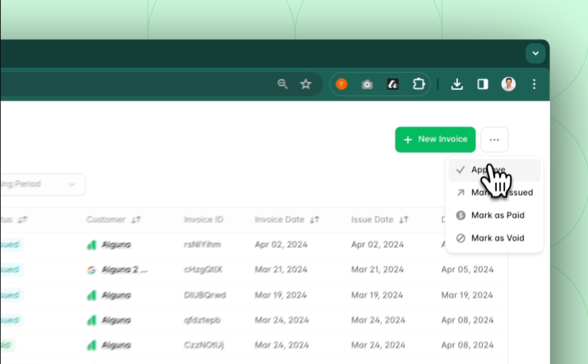The width and height of the screenshot is (588, 364).
Task: Sort table by Invoice Date arrows
Action: pyautogui.click(x=314, y=220)
